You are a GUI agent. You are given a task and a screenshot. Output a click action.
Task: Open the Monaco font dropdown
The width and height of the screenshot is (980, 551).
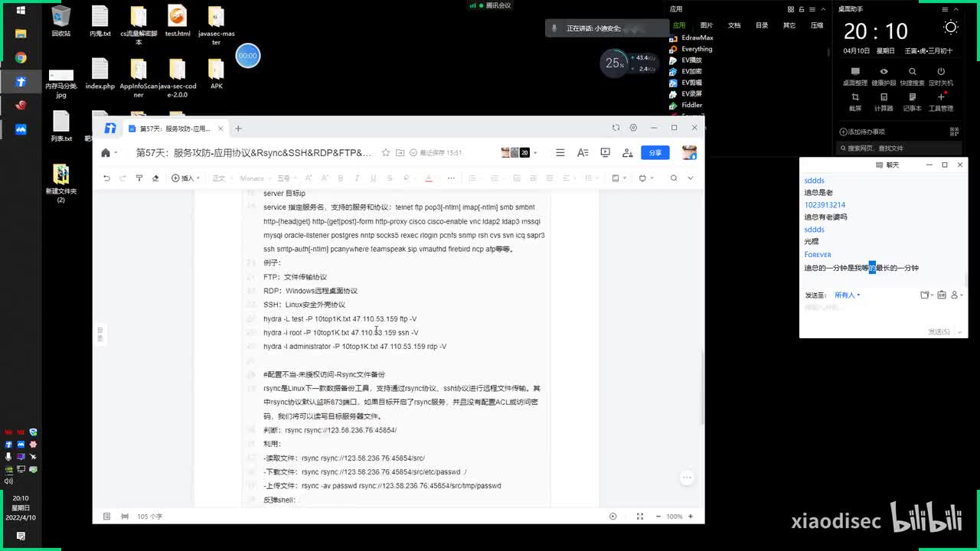point(254,178)
